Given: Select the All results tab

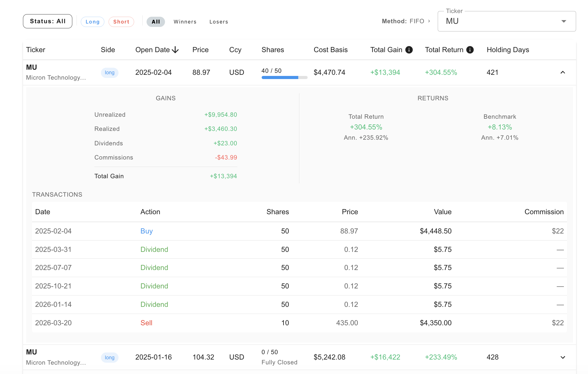Looking at the screenshot, I should 156,22.
